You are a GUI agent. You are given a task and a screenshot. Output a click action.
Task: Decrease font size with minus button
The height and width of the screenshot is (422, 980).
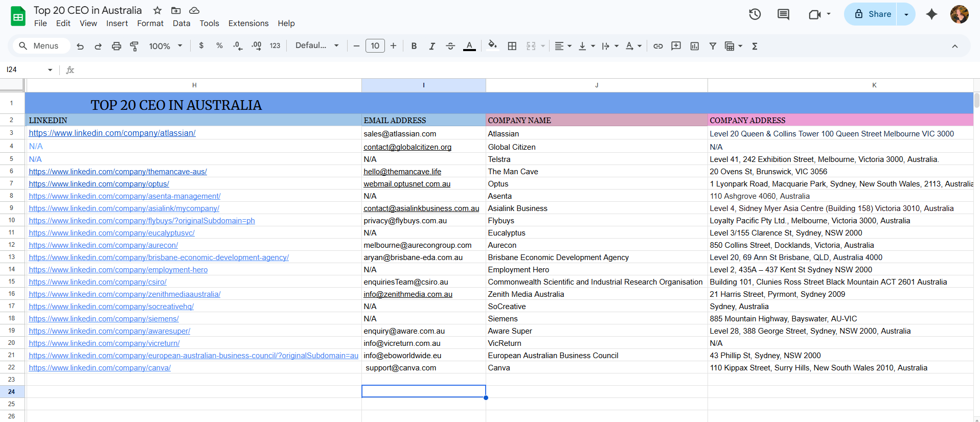tap(356, 46)
